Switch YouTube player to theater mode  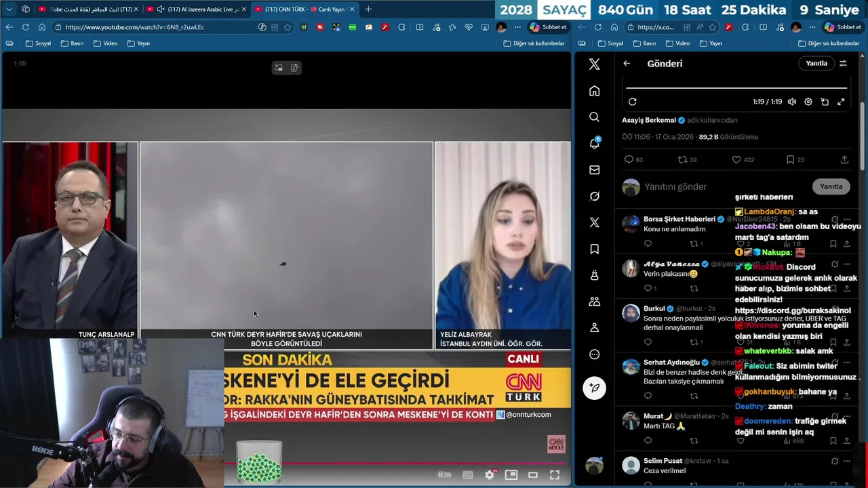point(533,475)
